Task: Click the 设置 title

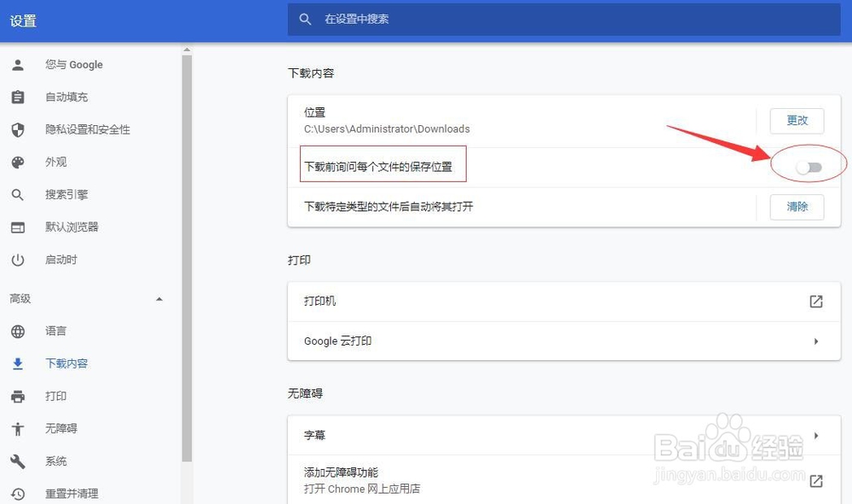Action: [x=23, y=21]
